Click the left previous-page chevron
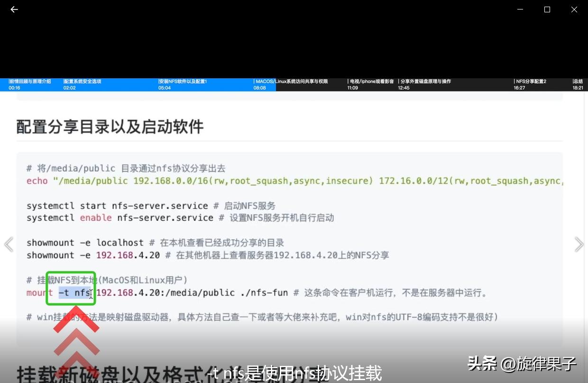The height and width of the screenshot is (383, 588). 9,244
